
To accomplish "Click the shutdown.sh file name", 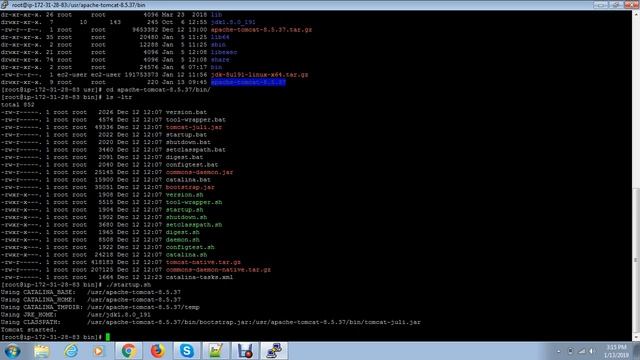I will point(186,217).
